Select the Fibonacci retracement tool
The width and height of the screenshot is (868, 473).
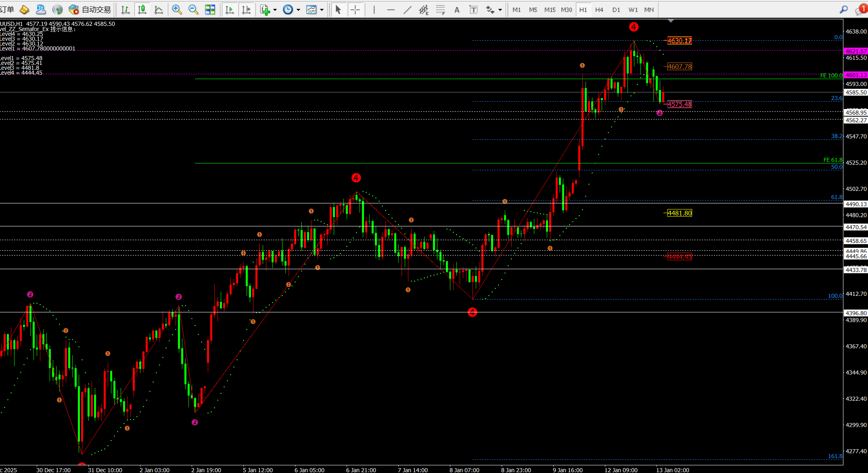(x=440, y=10)
